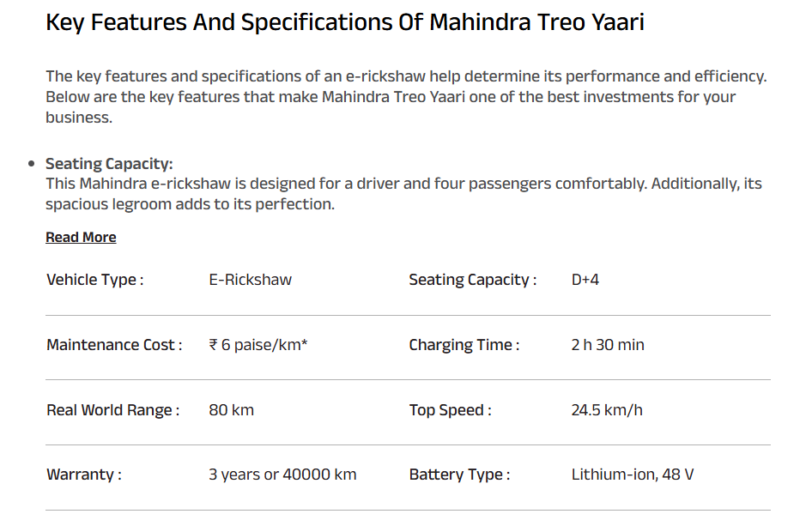Select the 24.5 km/h value
Image resolution: width=812 pixels, height=520 pixels.
tap(606, 410)
